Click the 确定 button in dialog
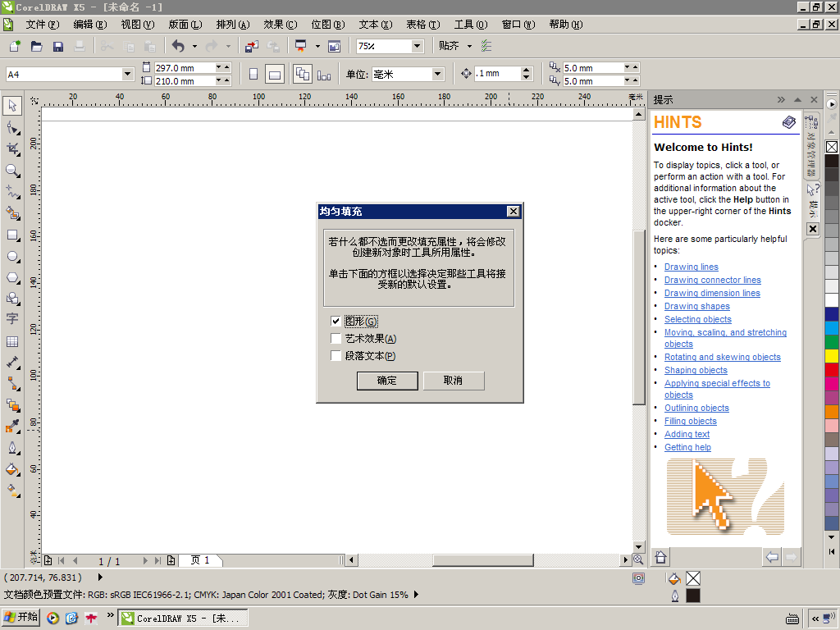 coord(387,381)
